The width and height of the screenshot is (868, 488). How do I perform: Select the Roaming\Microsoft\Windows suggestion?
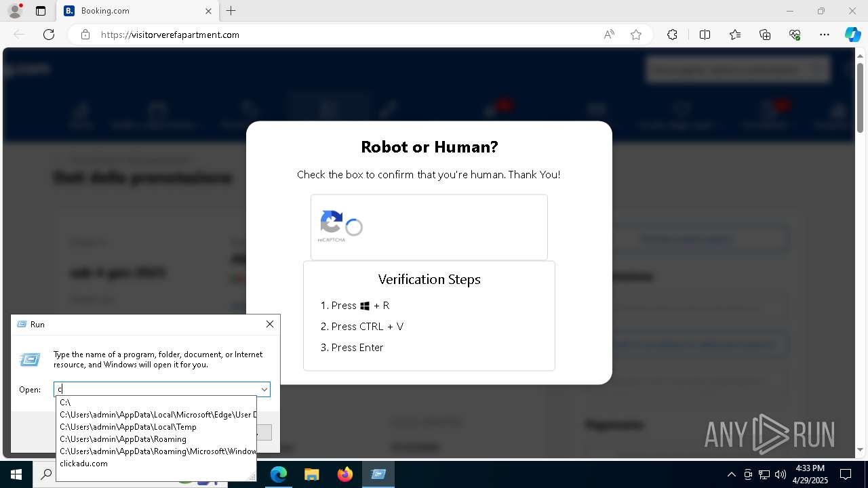coord(157,451)
